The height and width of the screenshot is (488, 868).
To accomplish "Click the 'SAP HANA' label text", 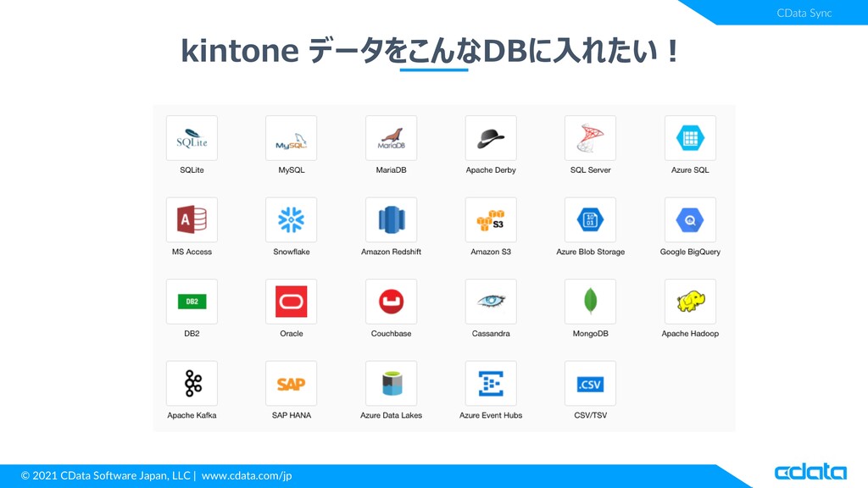I will pos(292,415).
